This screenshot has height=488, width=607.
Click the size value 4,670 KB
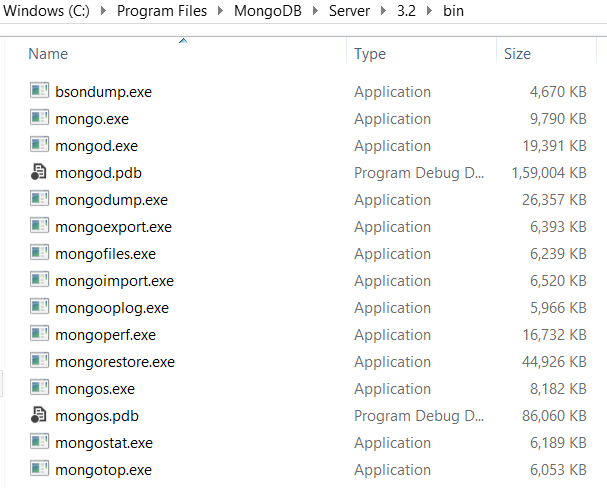[x=558, y=92]
